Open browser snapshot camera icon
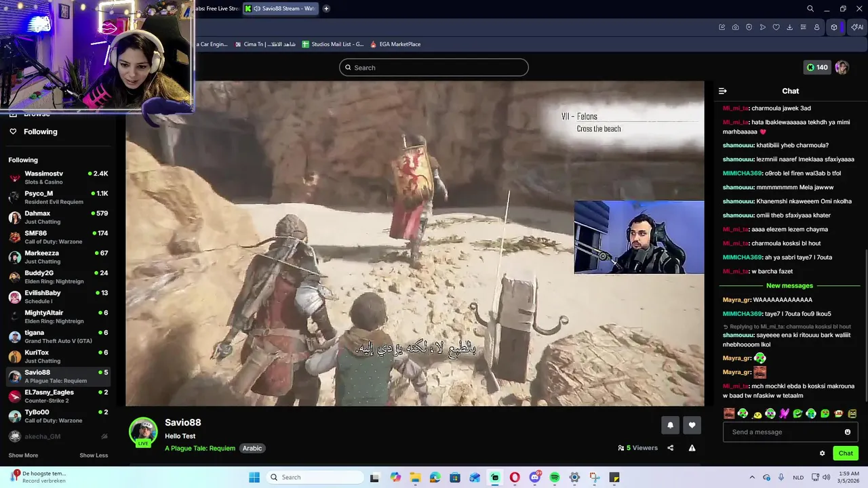This screenshot has height=488, width=868. (735, 27)
